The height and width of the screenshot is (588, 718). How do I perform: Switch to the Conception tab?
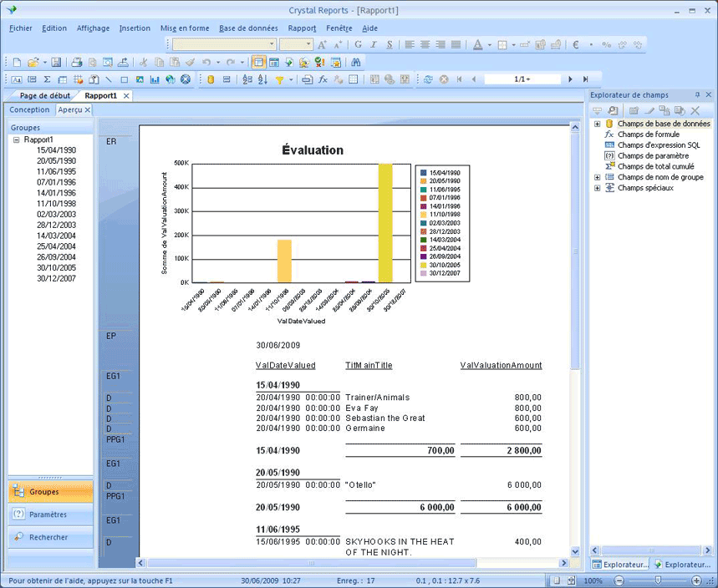tap(29, 109)
